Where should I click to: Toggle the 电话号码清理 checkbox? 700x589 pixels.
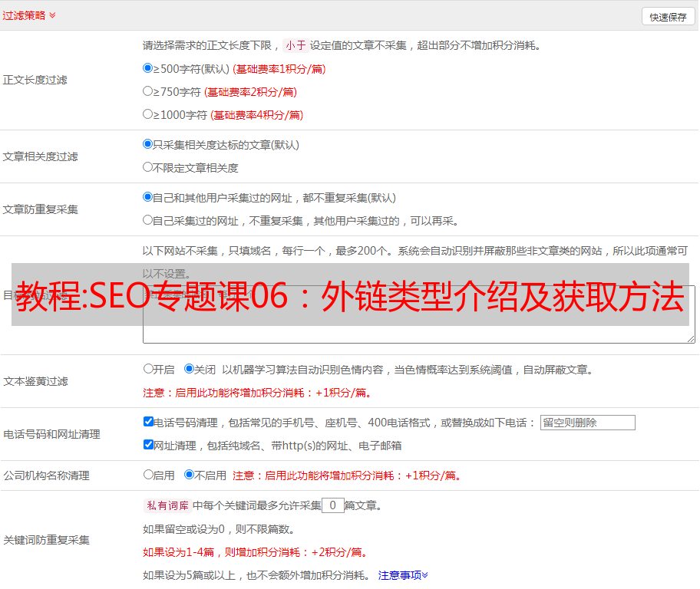pyautogui.click(x=148, y=422)
